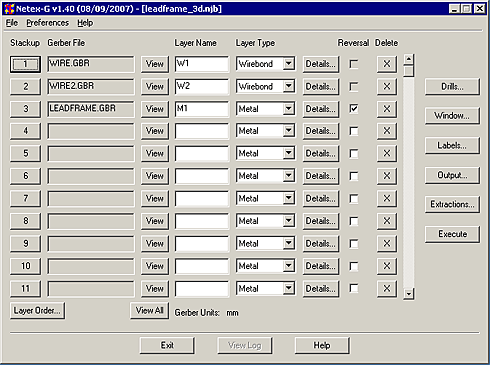Open the Window... settings button

pos(452,116)
